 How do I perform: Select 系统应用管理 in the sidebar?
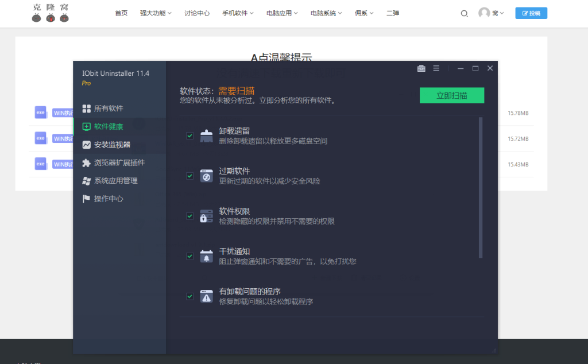[x=119, y=181]
